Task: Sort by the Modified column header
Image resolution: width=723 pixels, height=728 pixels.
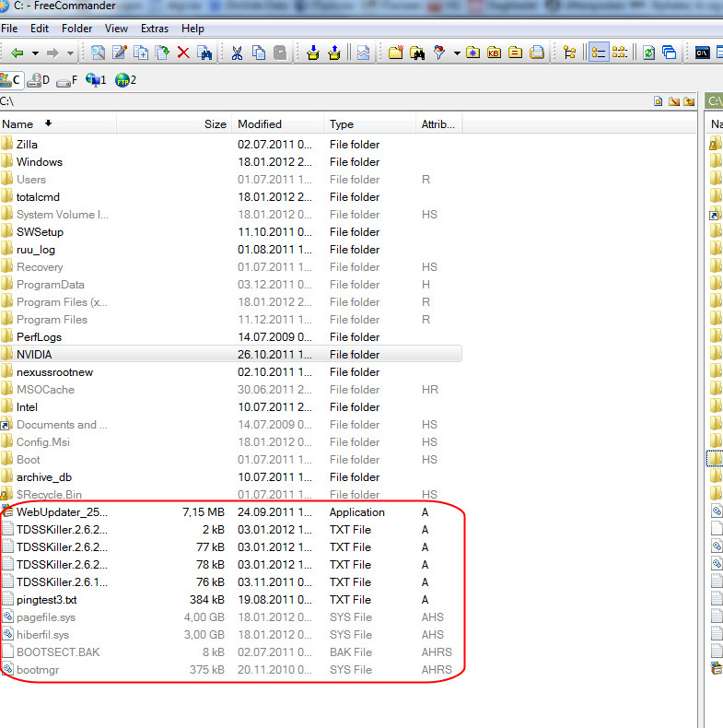Action: click(x=277, y=124)
